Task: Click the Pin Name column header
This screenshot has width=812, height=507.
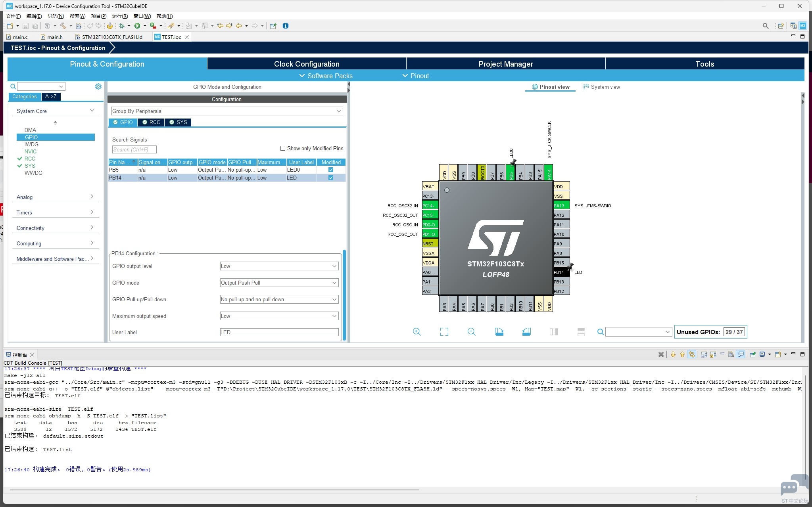Action: coord(122,162)
